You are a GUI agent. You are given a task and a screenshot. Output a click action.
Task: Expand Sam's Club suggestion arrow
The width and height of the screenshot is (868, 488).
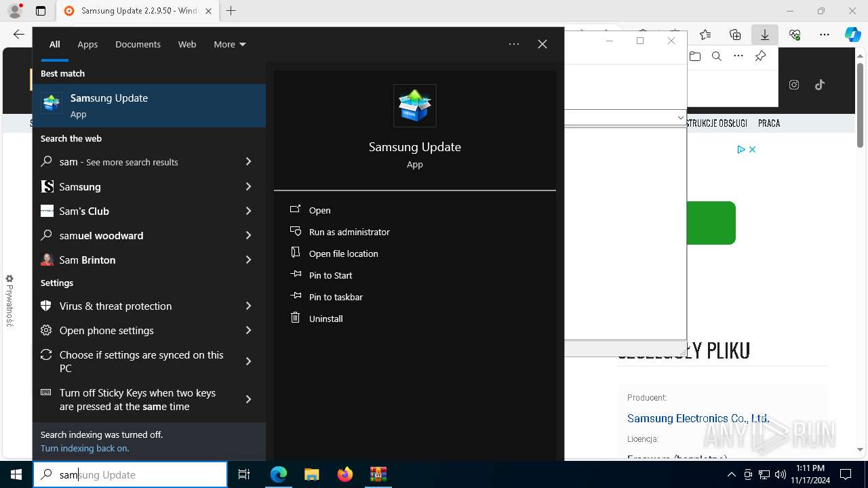pyautogui.click(x=248, y=211)
